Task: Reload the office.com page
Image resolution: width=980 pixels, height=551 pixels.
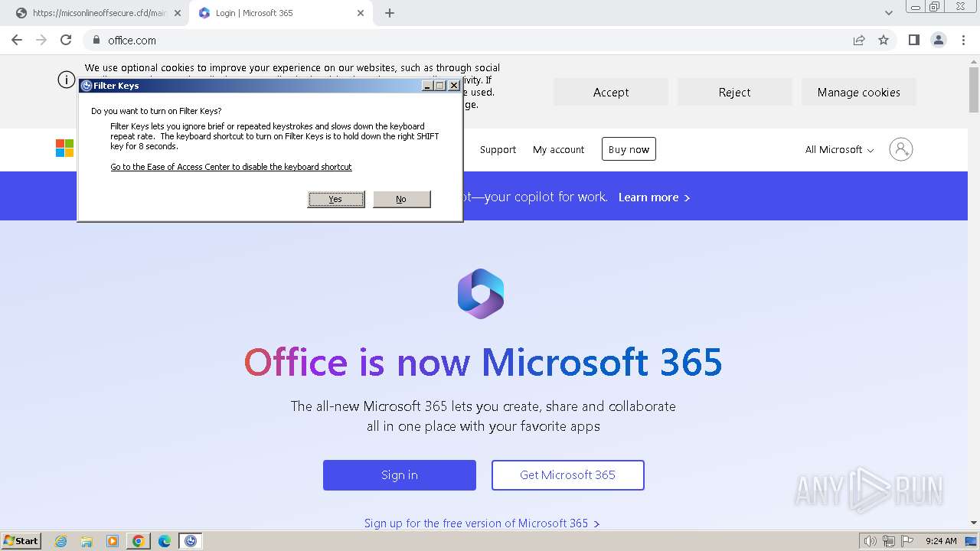Action: tap(66, 40)
